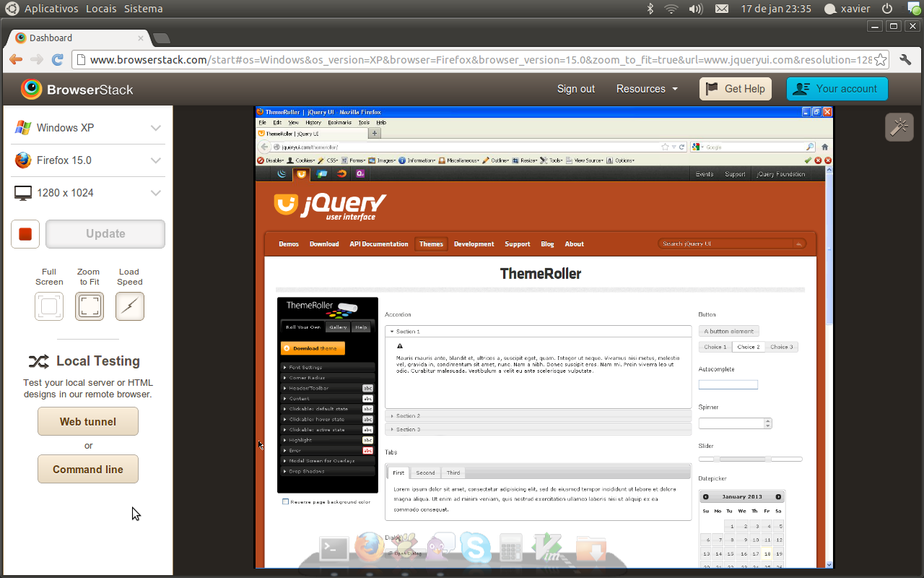
Task: Open the magic wand tools icon
Action: click(899, 127)
